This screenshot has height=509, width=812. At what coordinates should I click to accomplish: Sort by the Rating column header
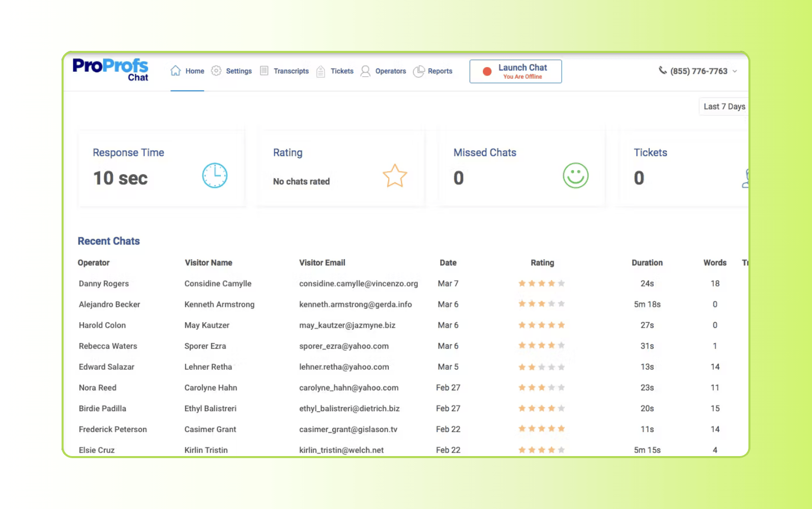tap(542, 263)
